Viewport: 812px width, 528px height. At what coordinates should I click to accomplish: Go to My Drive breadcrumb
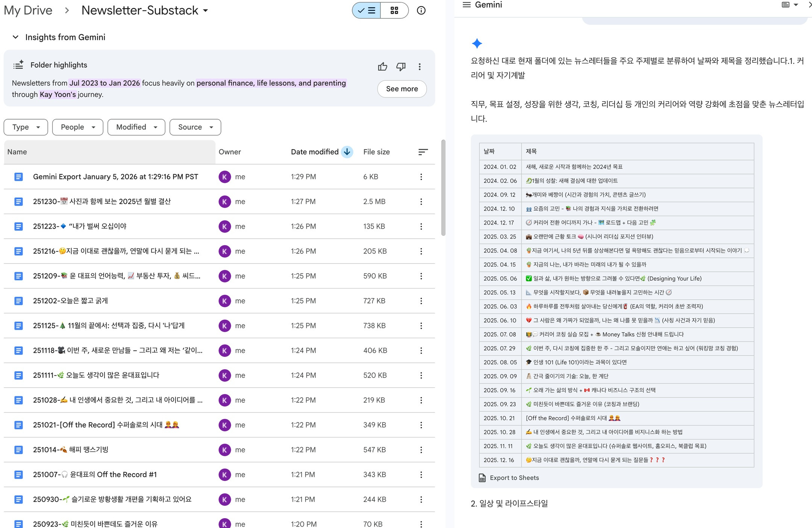tap(28, 11)
